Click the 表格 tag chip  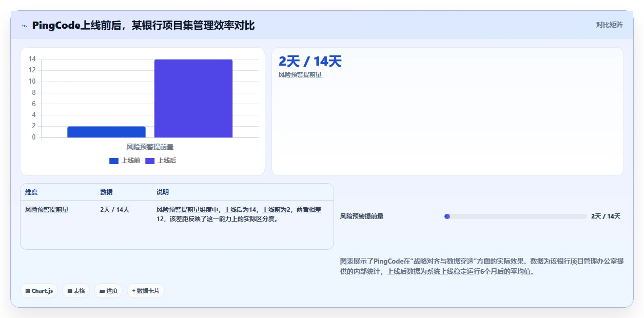76,291
